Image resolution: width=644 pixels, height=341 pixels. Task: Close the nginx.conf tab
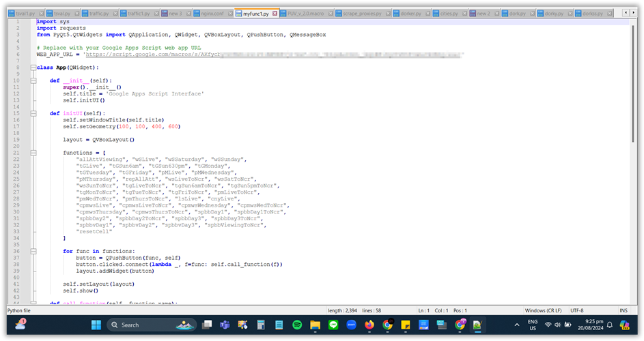(230, 14)
